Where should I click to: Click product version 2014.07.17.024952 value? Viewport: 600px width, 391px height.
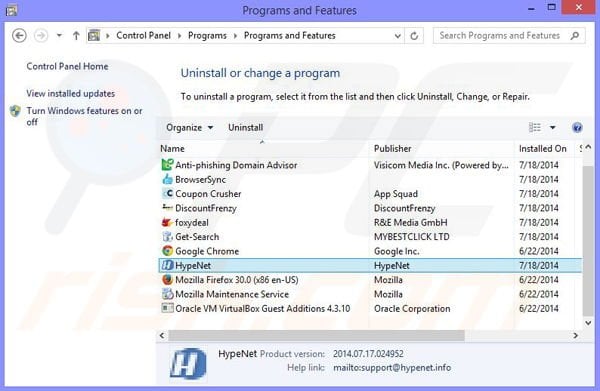point(368,354)
